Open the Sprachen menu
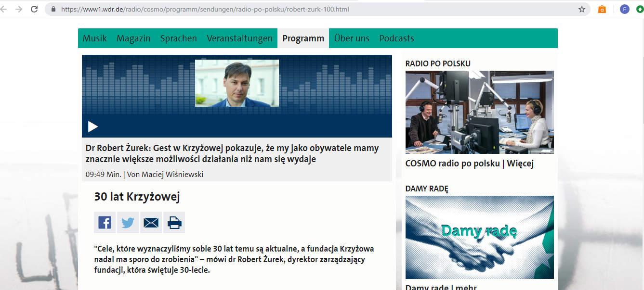The height and width of the screenshot is (290, 644). (x=179, y=38)
